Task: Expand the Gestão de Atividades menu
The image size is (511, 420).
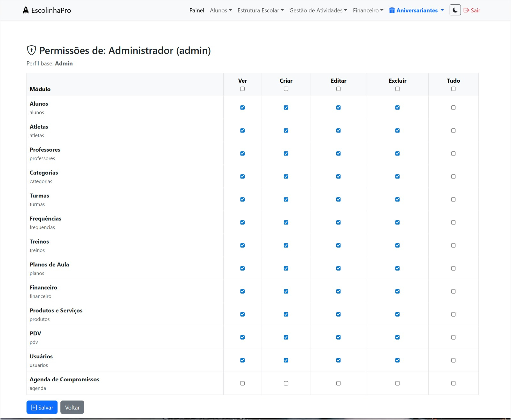Action: pos(318,10)
